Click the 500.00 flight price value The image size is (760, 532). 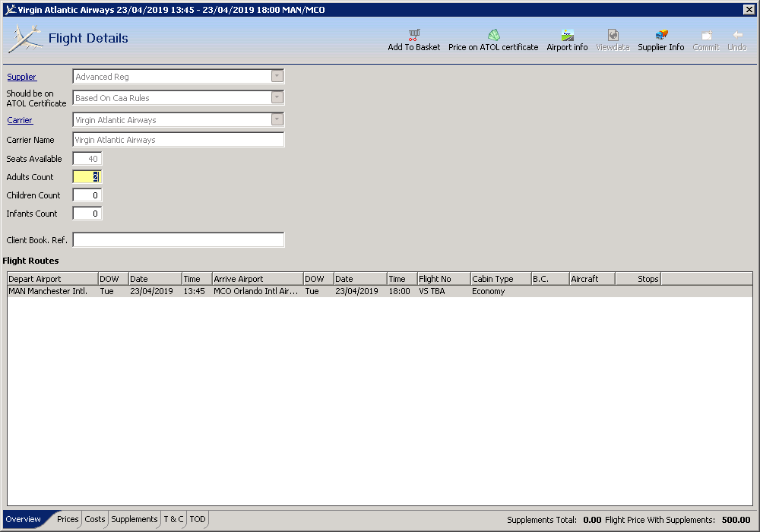coord(736,520)
